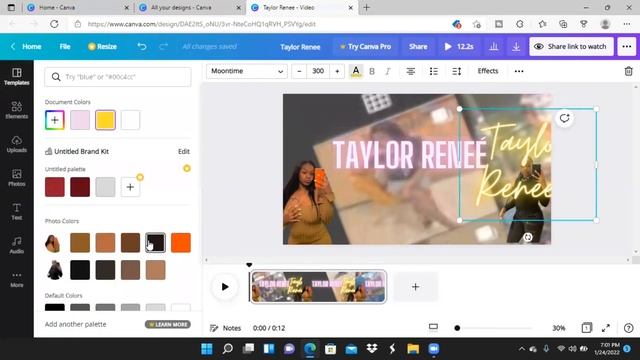This screenshot has height=360, width=640.
Task: Click the LEARN MORE badge
Action: pyautogui.click(x=168, y=324)
